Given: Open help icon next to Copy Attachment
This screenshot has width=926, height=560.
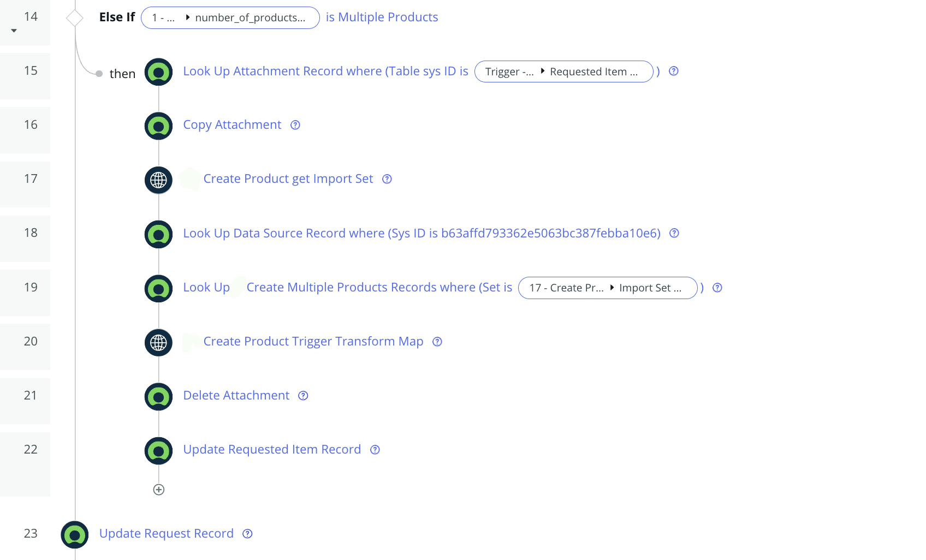Looking at the screenshot, I should 295,125.
